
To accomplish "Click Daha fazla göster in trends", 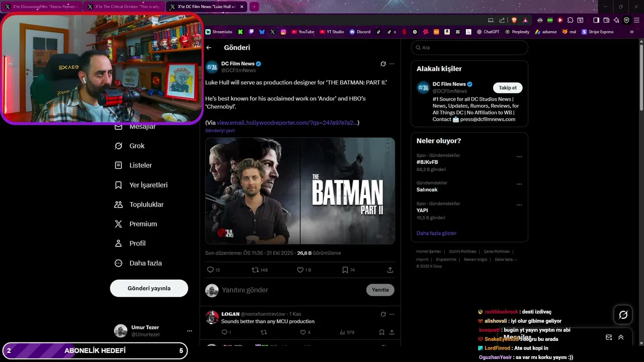I will click(436, 233).
